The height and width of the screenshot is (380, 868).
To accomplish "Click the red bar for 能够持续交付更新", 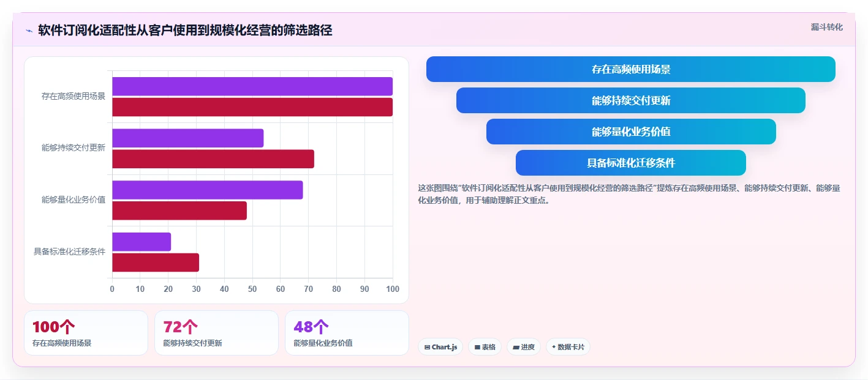I will coord(213,159).
